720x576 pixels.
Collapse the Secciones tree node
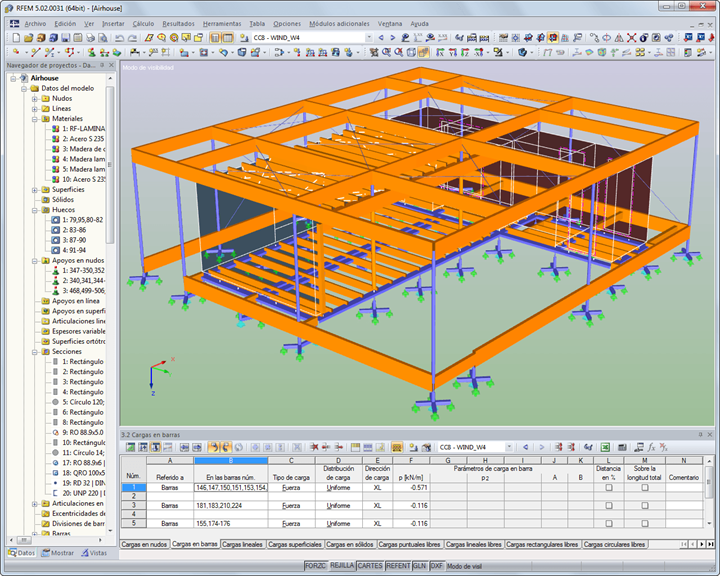click(35, 352)
